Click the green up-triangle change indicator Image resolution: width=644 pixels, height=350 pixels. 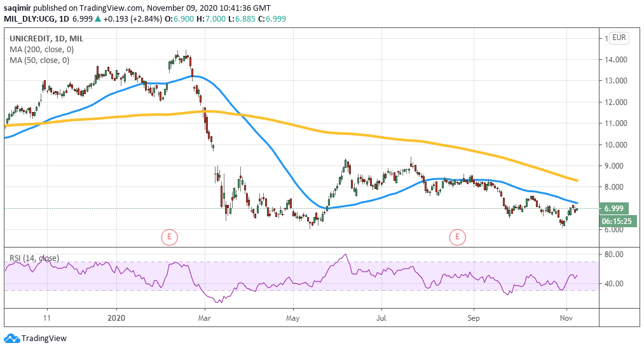click(98, 18)
